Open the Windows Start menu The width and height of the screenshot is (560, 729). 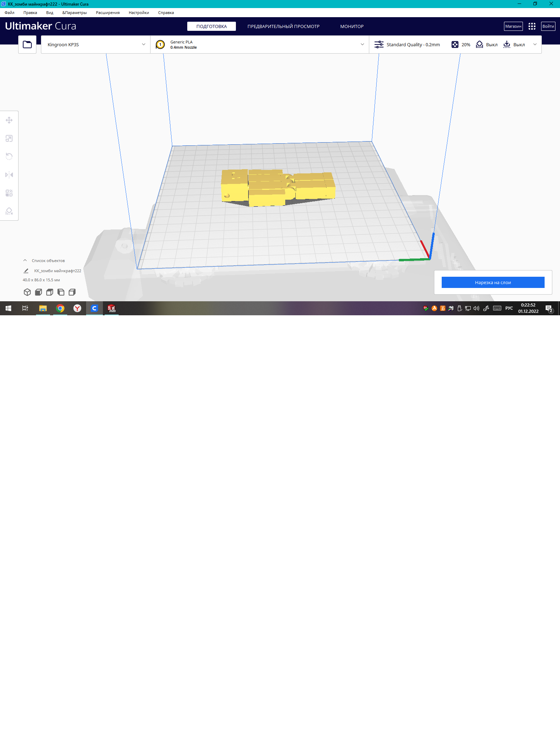pos(8,308)
